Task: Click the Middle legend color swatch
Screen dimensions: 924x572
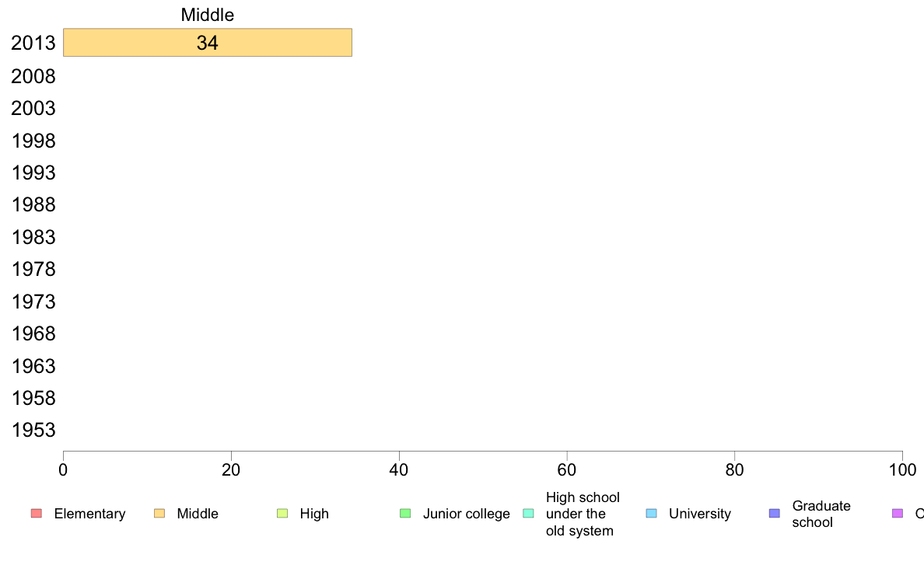Action: pyautogui.click(x=159, y=514)
